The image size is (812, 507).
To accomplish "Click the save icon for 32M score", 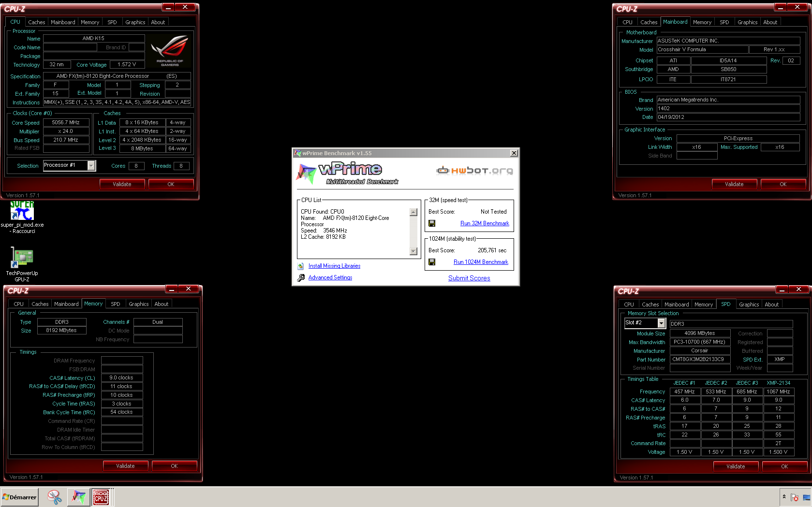I will coord(432,223).
